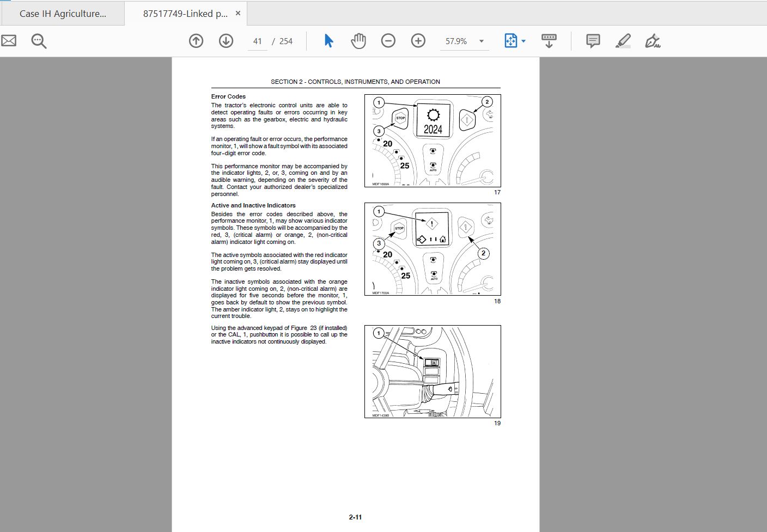Zoom in with the plus icon

coord(418,41)
